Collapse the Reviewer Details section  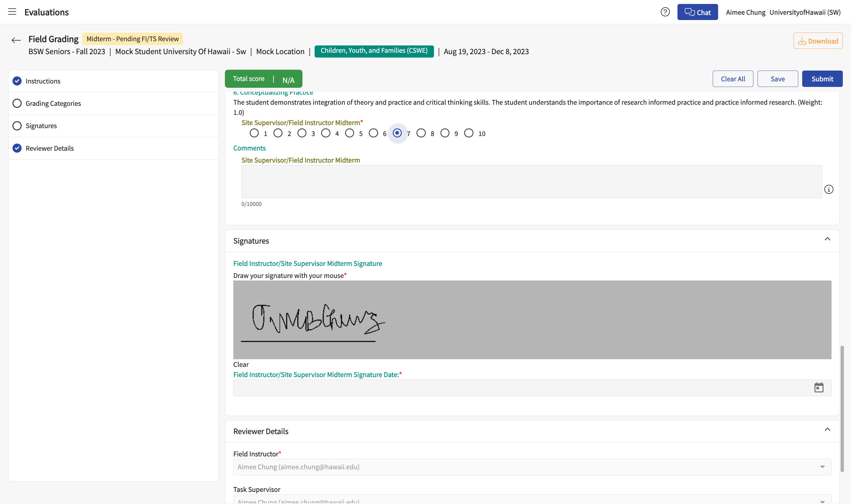tap(827, 430)
